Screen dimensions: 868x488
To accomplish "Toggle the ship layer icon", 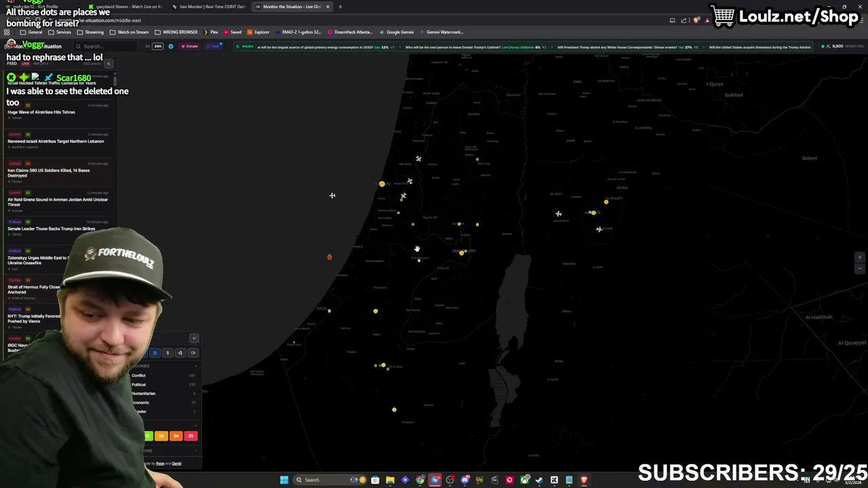I will click(x=180, y=352).
